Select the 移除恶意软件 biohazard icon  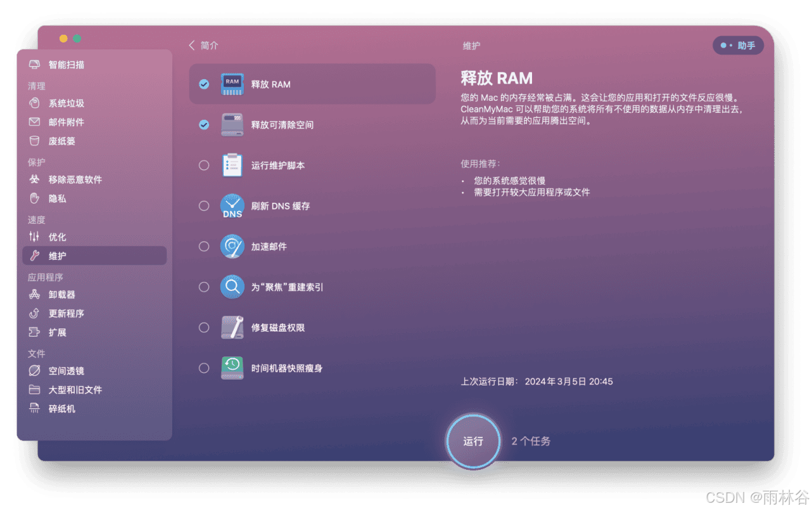35,179
